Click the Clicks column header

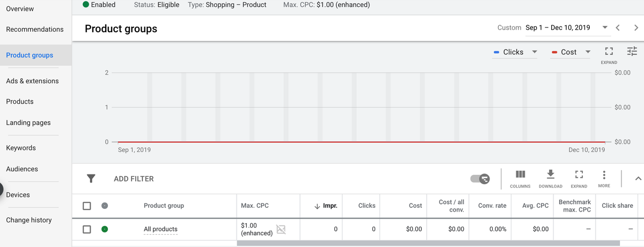(x=367, y=206)
